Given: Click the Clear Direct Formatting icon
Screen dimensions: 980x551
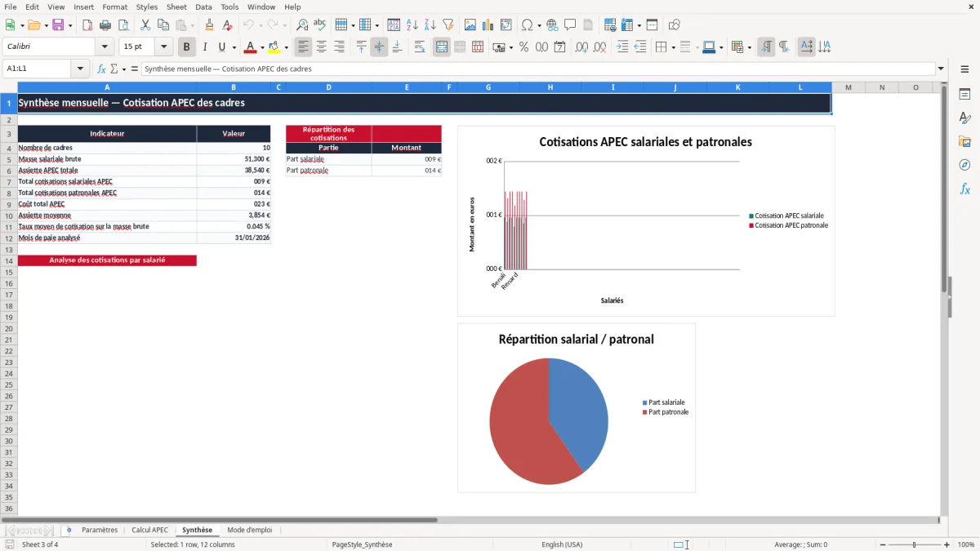Looking at the screenshot, I should [227, 25].
